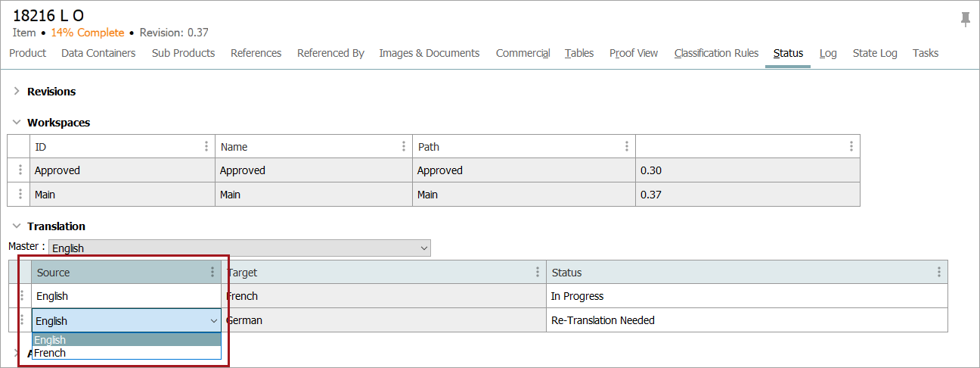This screenshot has width=980, height=368.
Task: Open the Name column options menu
Action: pos(404,146)
